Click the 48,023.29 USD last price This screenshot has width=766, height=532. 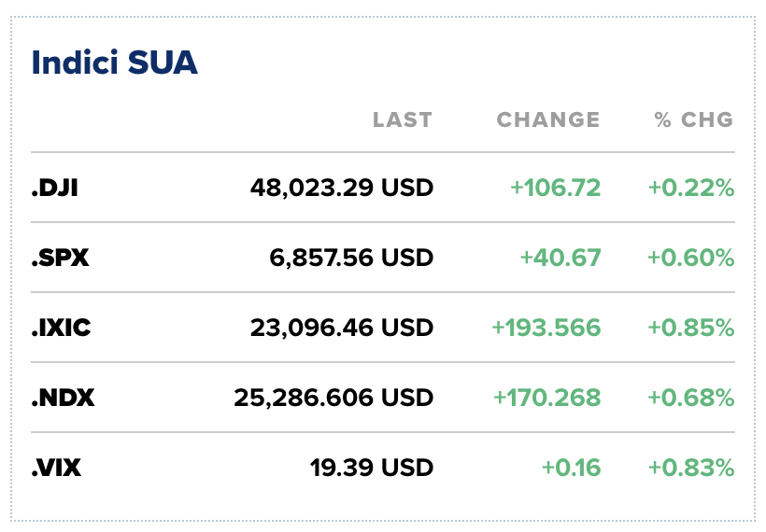[342, 189]
